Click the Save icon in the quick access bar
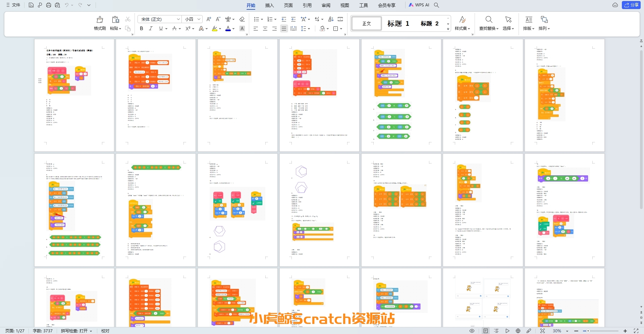Screen dimensions: 644x334 31,5
